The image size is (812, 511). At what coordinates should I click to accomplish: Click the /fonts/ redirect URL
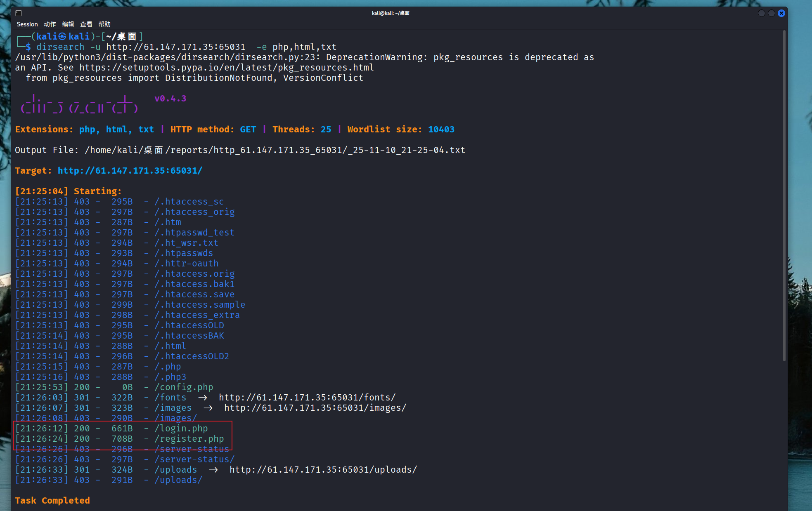coord(307,398)
